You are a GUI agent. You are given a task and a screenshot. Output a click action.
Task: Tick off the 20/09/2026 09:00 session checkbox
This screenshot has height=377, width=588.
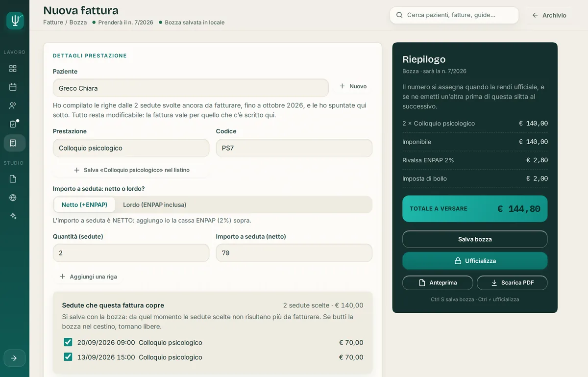click(68, 342)
